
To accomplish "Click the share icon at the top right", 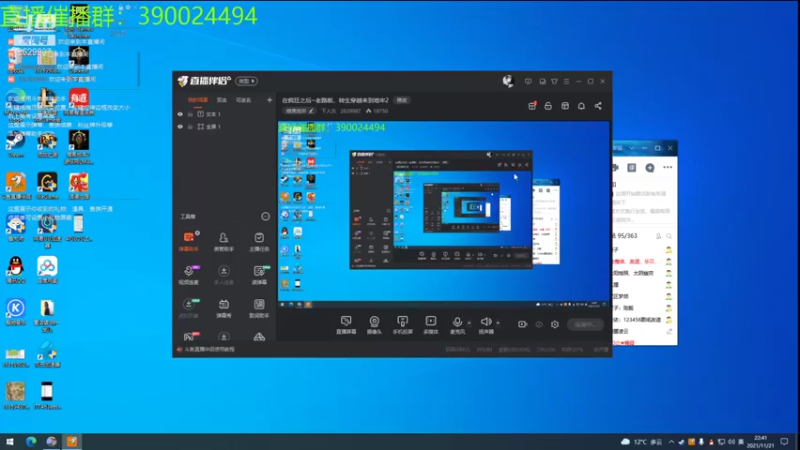I will click(x=598, y=106).
